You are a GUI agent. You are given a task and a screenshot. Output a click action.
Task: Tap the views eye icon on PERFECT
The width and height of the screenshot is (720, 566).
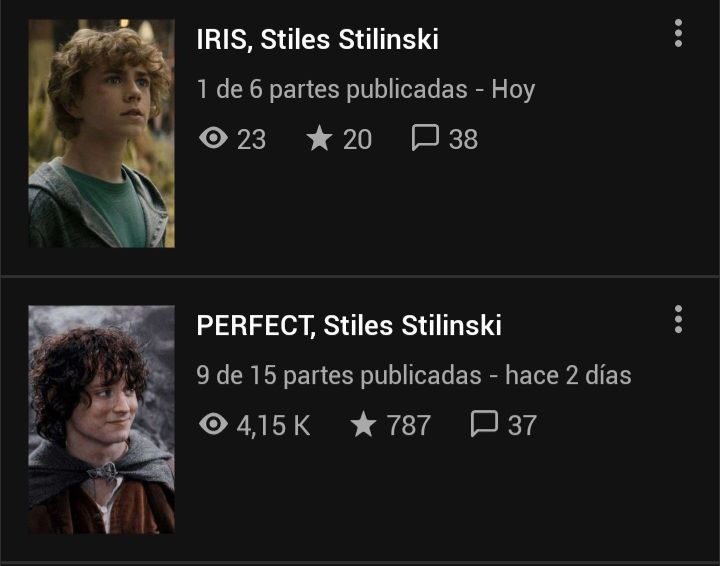(x=214, y=423)
